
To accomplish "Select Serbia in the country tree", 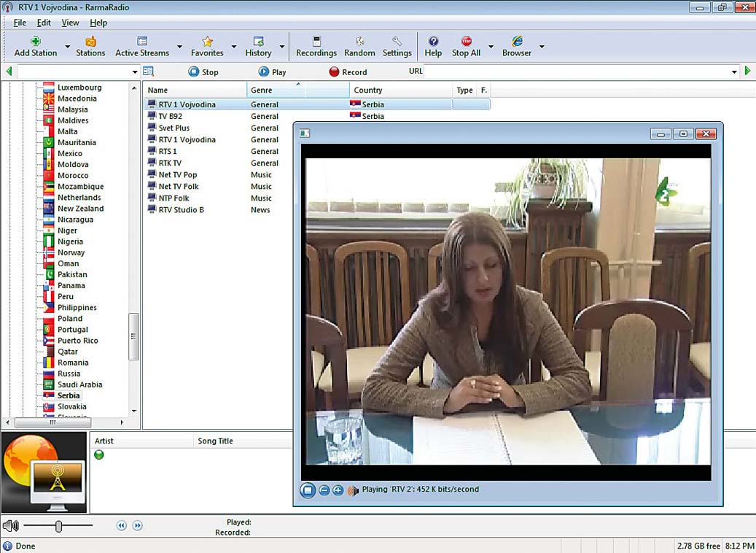I will coord(69,395).
